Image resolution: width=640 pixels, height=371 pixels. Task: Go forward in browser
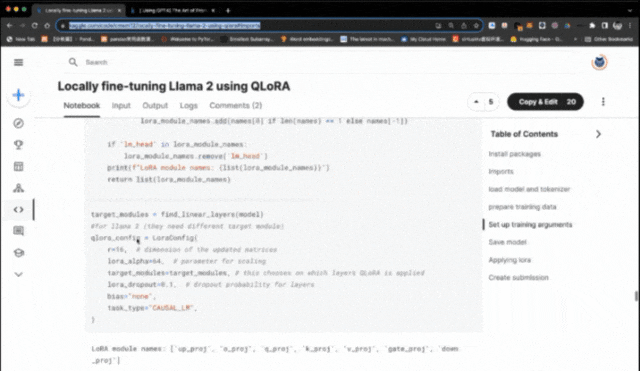click(x=22, y=25)
